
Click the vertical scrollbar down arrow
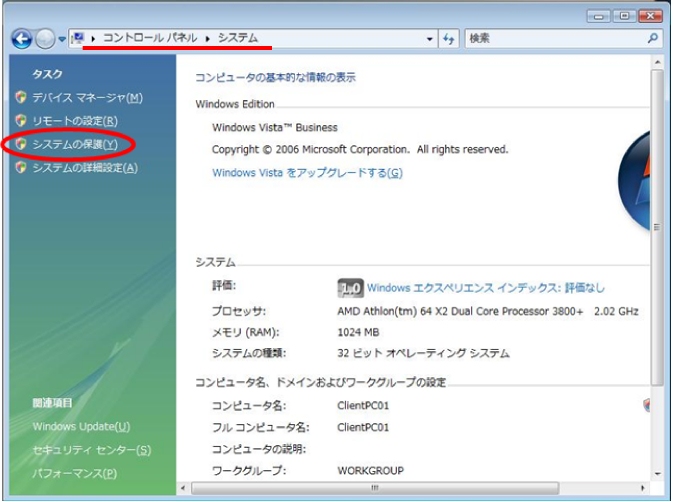pos(657,474)
